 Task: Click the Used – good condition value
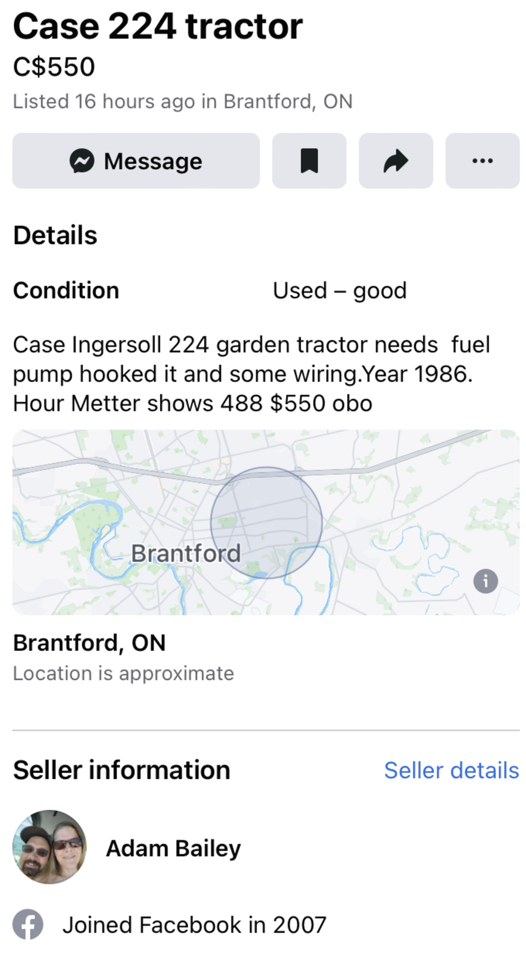pos(339,291)
